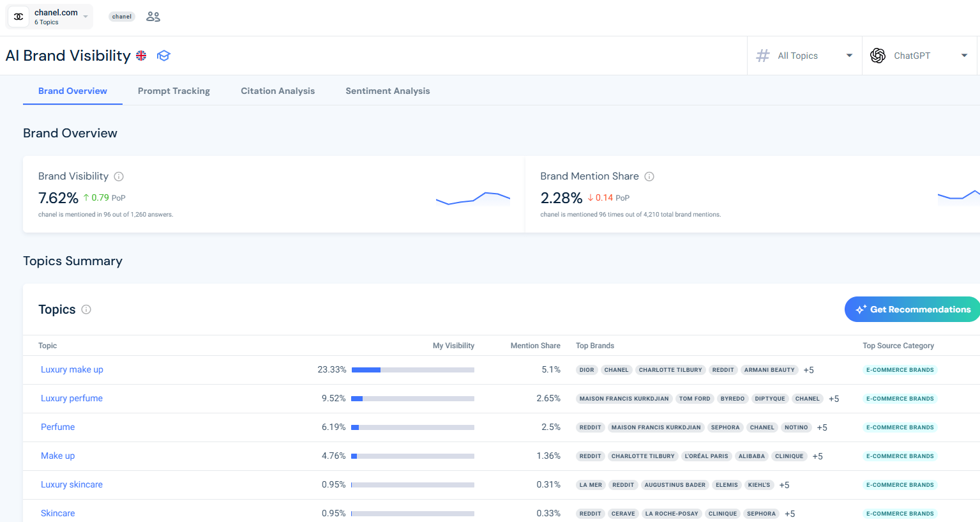Expand +5 brands in Perfume row
The height and width of the screenshot is (522, 980).
tap(822, 427)
